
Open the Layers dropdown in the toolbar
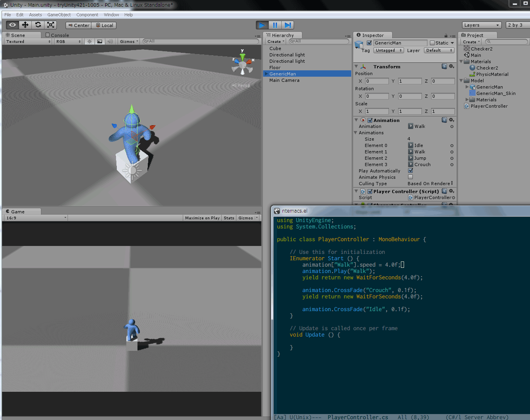pyautogui.click(x=481, y=25)
